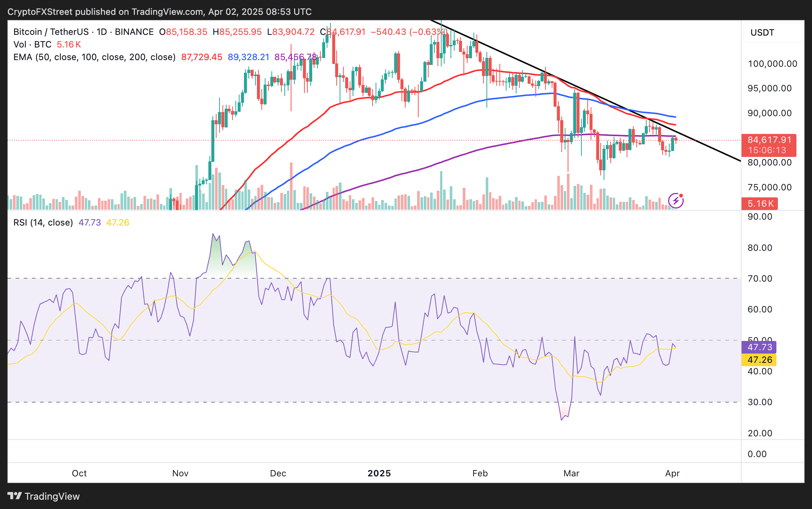Click the red 5.16 K volume tag
Viewport: 812px width, 509px height.
[x=760, y=204]
